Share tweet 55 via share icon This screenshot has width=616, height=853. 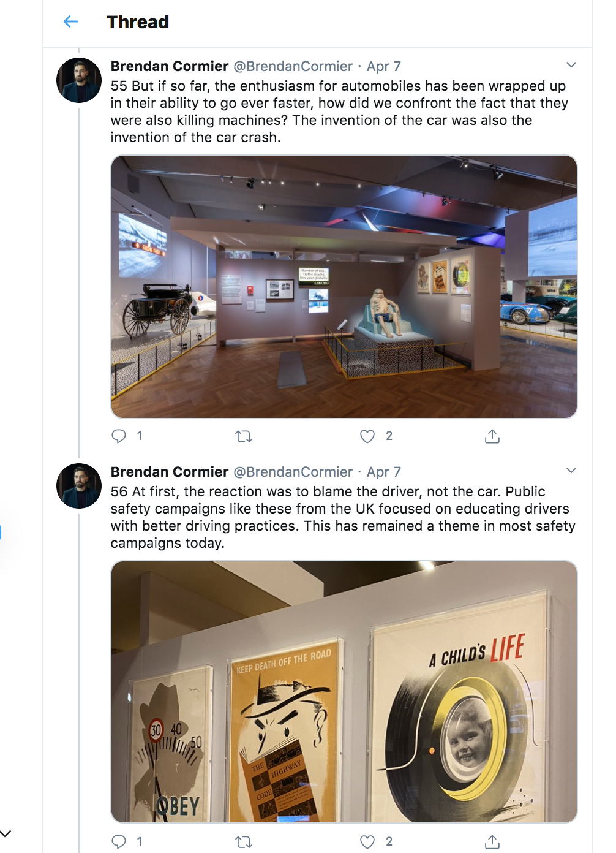pyautogui.click(x=492, y=436)
